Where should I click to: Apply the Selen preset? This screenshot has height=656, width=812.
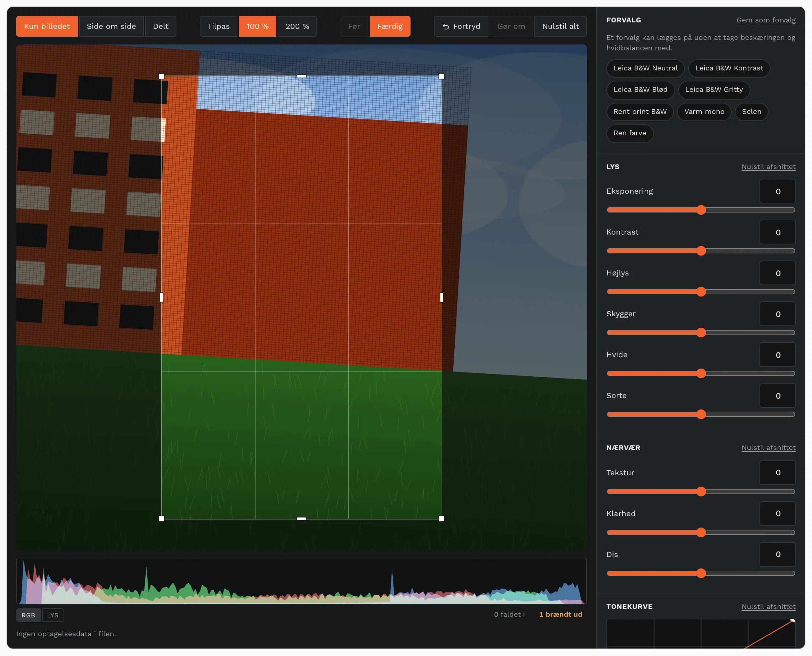coord(751,112)
